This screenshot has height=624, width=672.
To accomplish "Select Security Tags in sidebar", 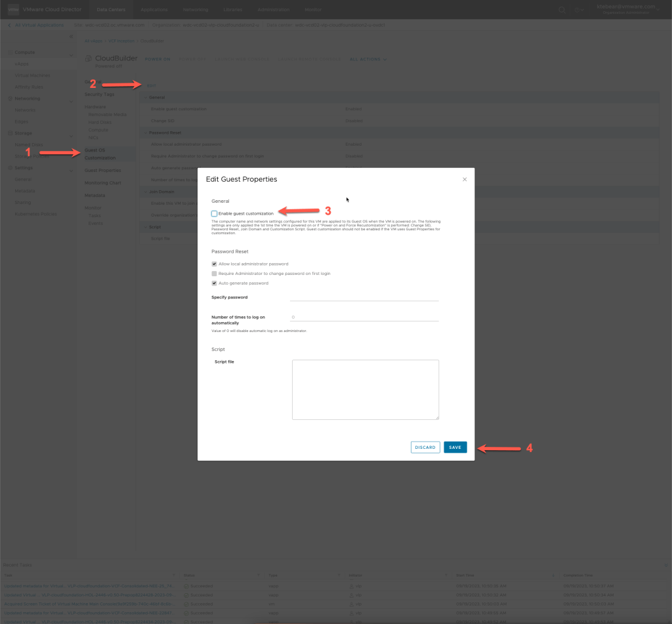I will point(100,94).
